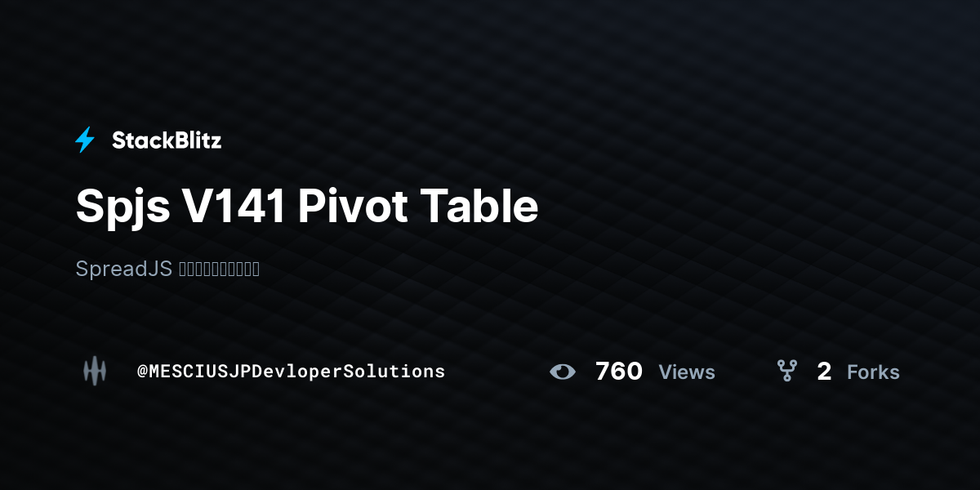
Task: Click the word Spjs in the title
Action: [122, 208]
